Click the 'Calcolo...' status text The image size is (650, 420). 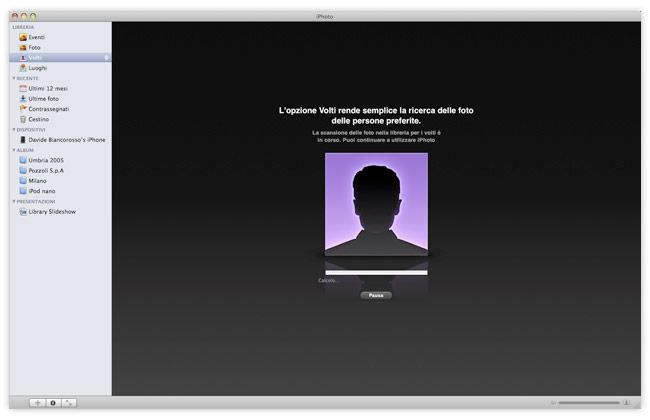click(x=328, y=281)
